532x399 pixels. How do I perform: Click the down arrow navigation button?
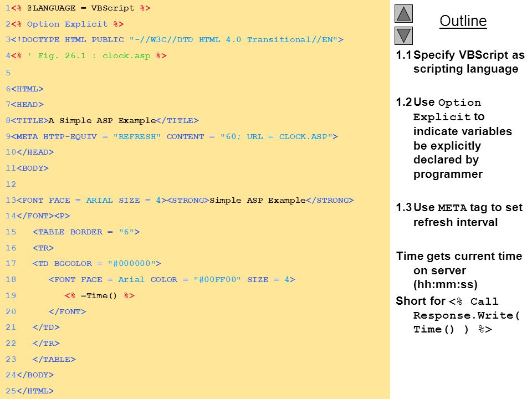click(403, 35)
